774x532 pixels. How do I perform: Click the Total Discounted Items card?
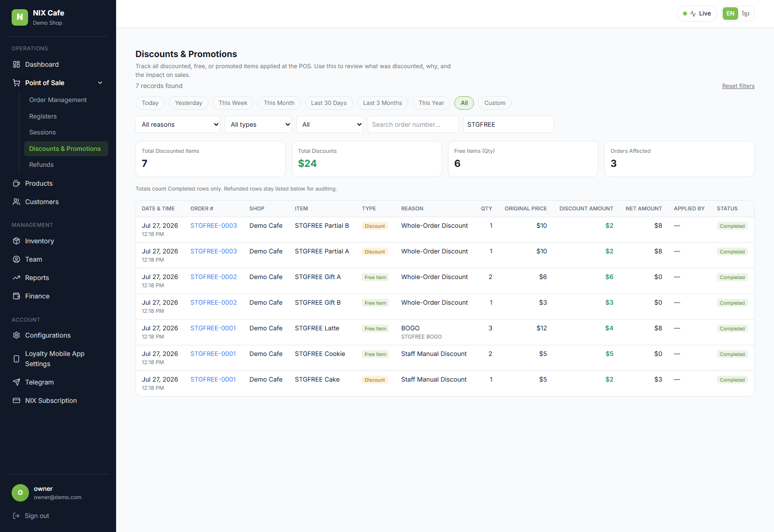click(210, 159)
